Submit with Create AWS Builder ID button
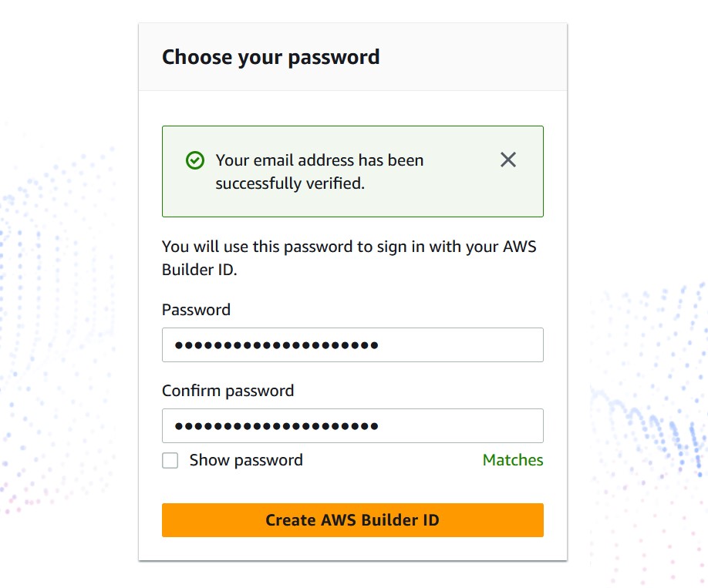This screenshot has width=708, height=588. tap(352, 520)
